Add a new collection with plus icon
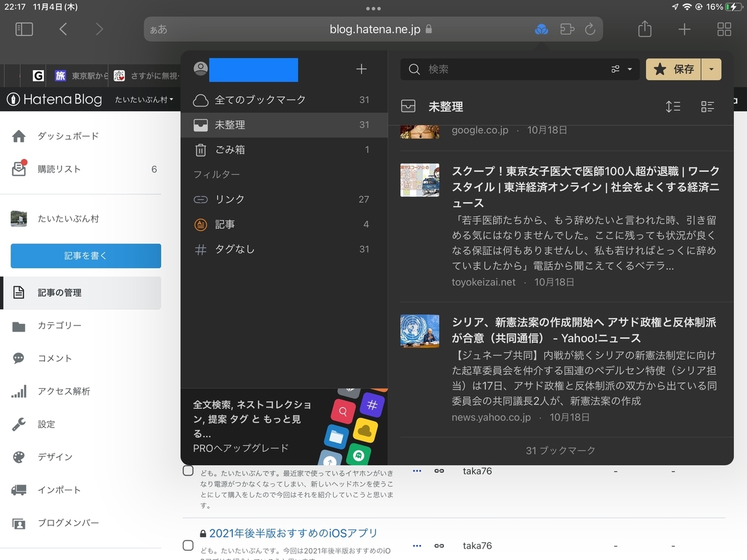This screenshot has height=560, width=747. point(361,69)
